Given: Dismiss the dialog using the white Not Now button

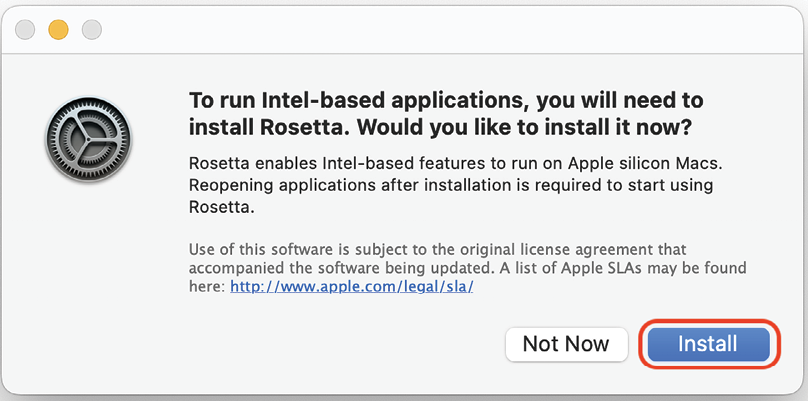Looking at the screenshot, I should tap(566, 344).
